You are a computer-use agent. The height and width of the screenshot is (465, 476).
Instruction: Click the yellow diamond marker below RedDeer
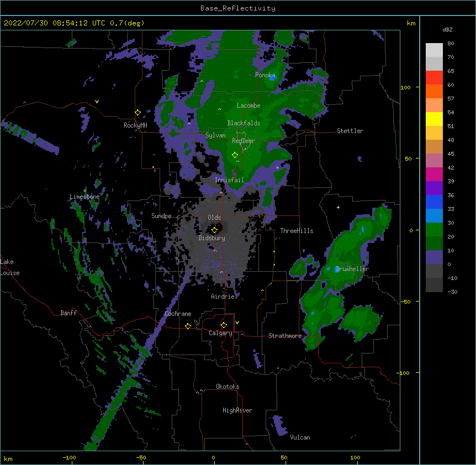235,155
